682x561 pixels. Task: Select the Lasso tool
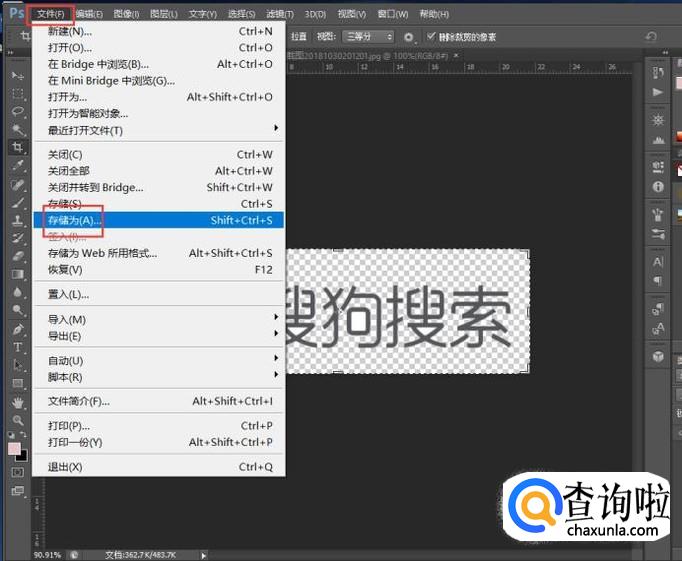coord(17,111)
